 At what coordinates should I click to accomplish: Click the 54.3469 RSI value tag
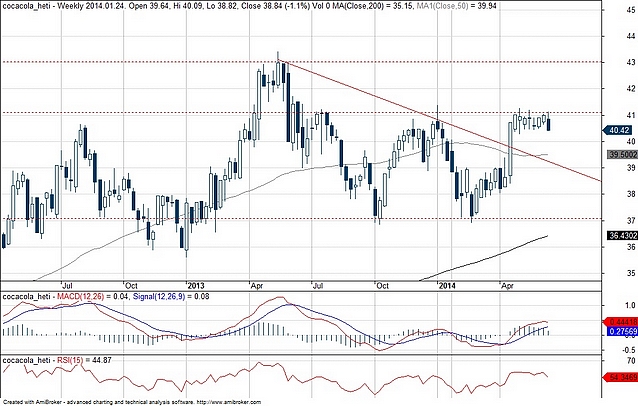click(623, 378)
